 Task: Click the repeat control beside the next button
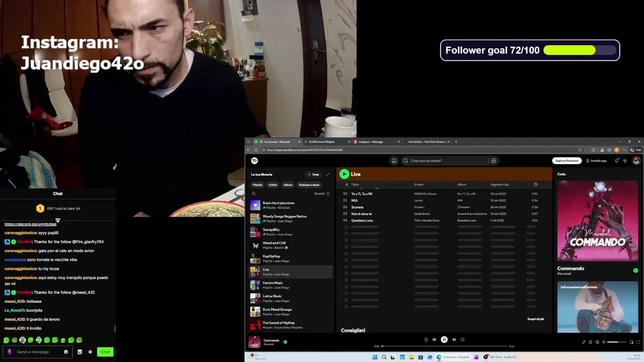click(x=463, y=340)
